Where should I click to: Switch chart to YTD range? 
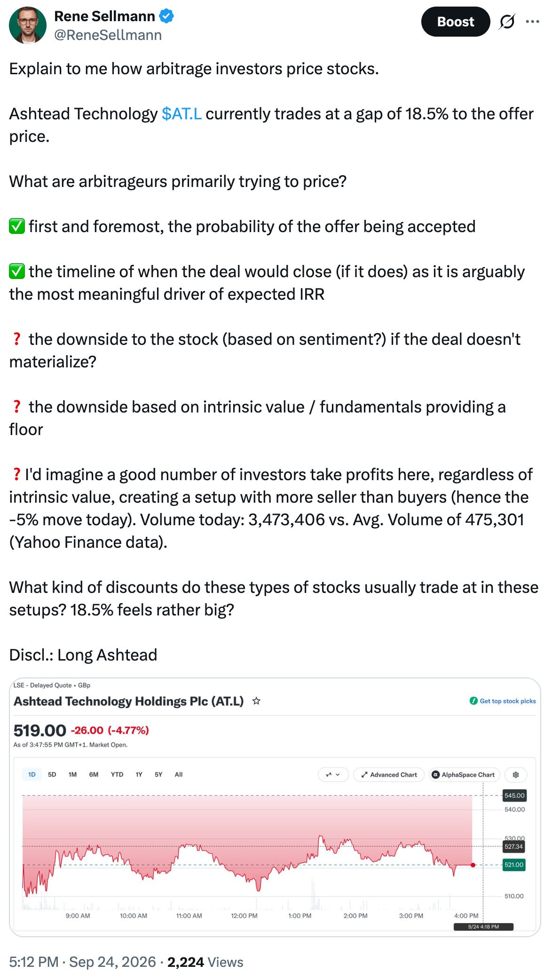(117, 775)
